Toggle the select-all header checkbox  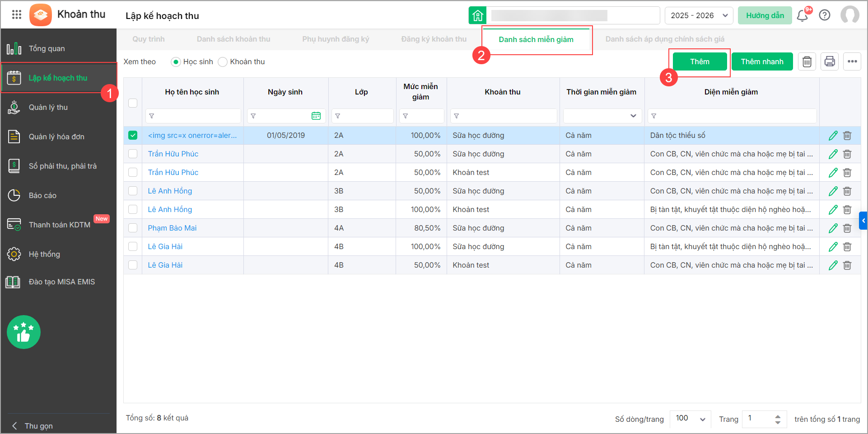pyautogui.click(x=133, y=103)
